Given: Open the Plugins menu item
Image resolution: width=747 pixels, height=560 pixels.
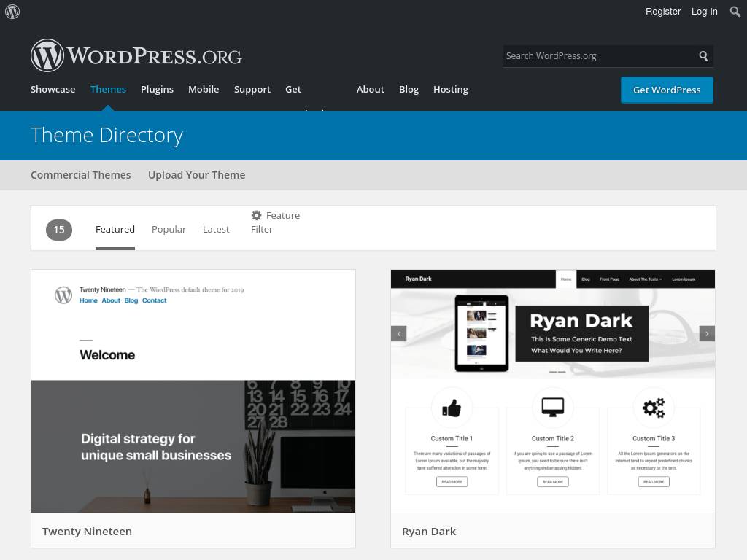Looking at the screenshot, I should click(x=157, y=89).
